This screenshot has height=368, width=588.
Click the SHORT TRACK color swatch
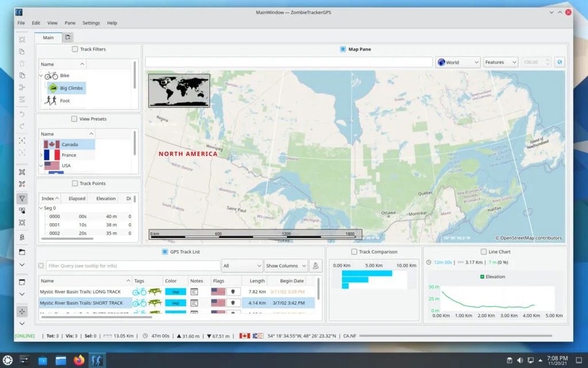pyautogui.click(x=175, y=302)
